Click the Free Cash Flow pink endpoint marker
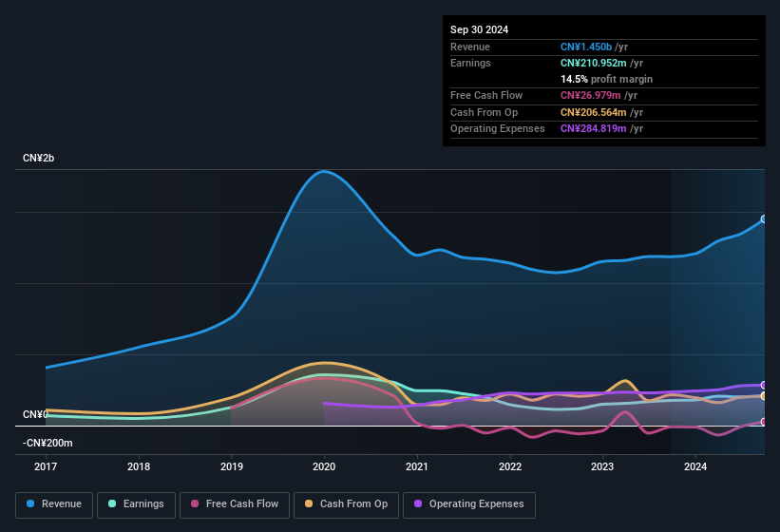This screenshot has width=780, height=532. pos(764,422)
